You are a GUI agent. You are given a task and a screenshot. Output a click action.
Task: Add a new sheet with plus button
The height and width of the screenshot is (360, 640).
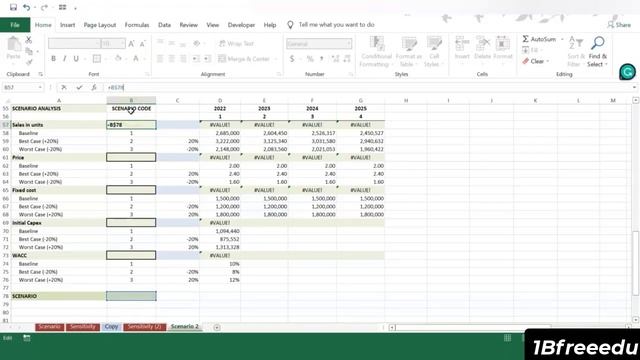(x=217, y=327)
